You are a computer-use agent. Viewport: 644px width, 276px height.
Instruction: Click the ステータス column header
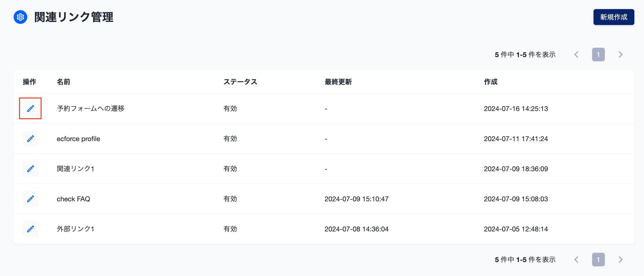click(x=240, y=82)
